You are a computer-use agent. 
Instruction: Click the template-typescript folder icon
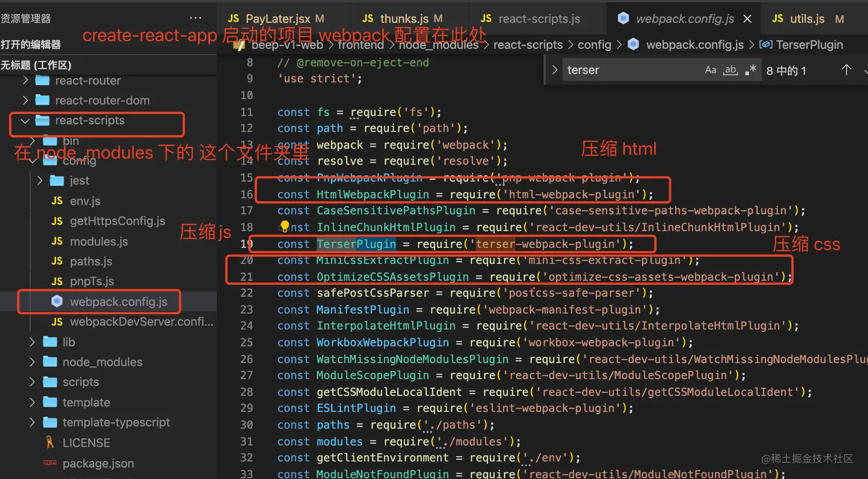(50, 422)
